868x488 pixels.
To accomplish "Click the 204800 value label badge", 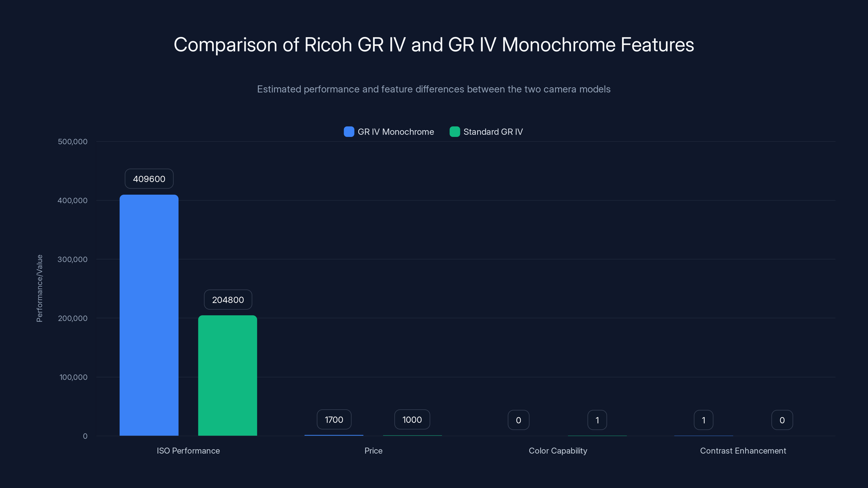I will [x=228, y=299].
